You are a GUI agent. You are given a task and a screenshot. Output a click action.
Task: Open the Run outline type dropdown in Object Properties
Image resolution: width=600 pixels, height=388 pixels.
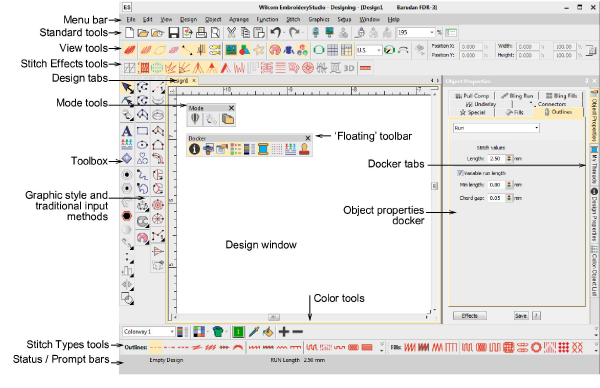point(536,128)
